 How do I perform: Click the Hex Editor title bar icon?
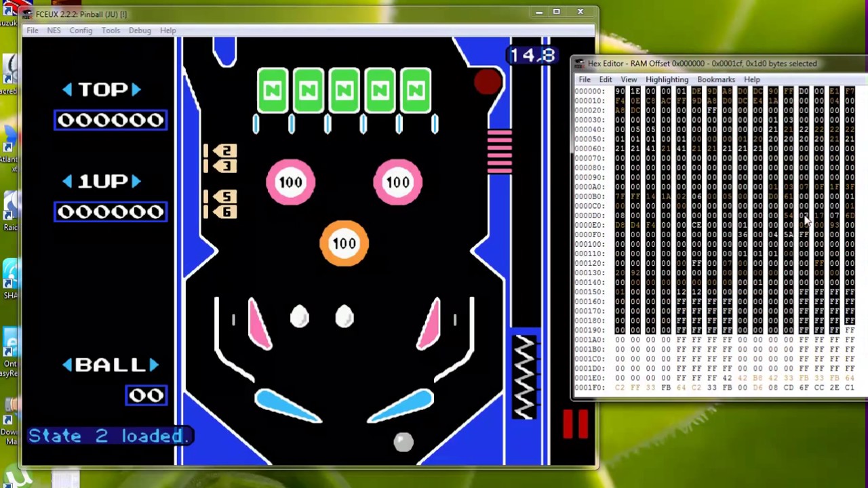click(x=579, y=64)
